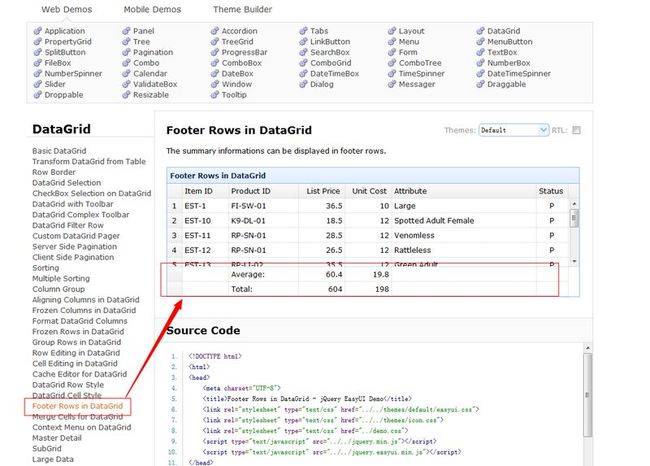
Task: Click the source code scrollbar thumb
Action: click(x=587, y=395)
